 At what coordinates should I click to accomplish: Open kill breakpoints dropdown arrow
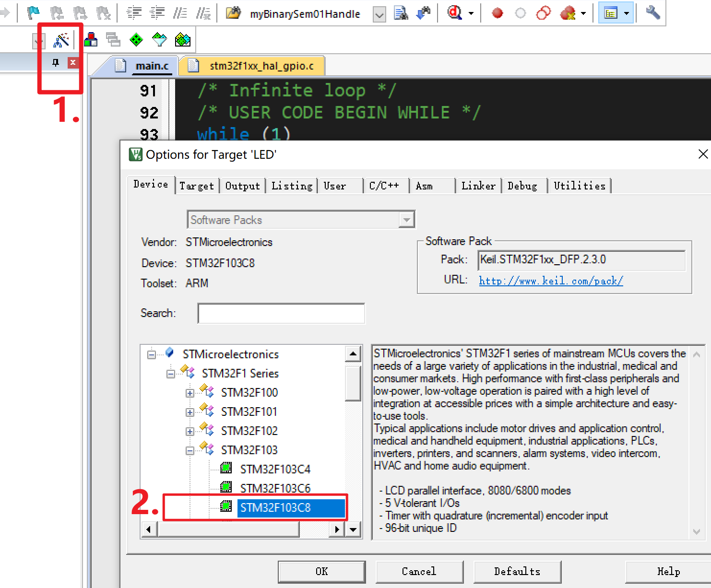click(x=583, y=13)
